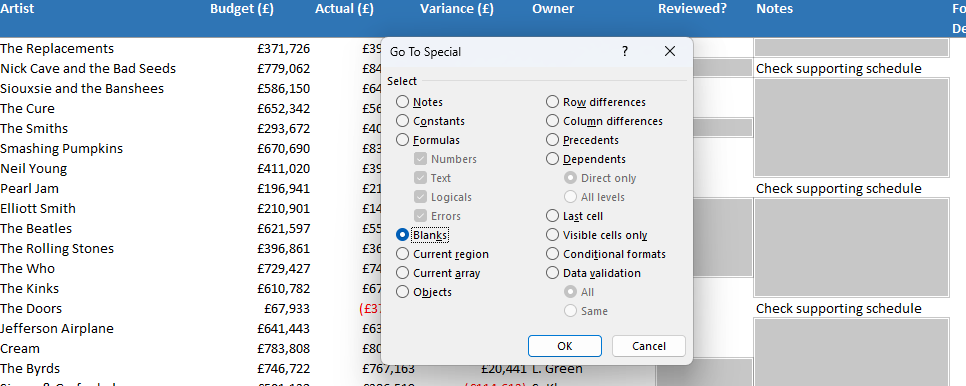Select budget cell £779,062
This screenshot has height=386, width=966.
[x=283, y=68]
